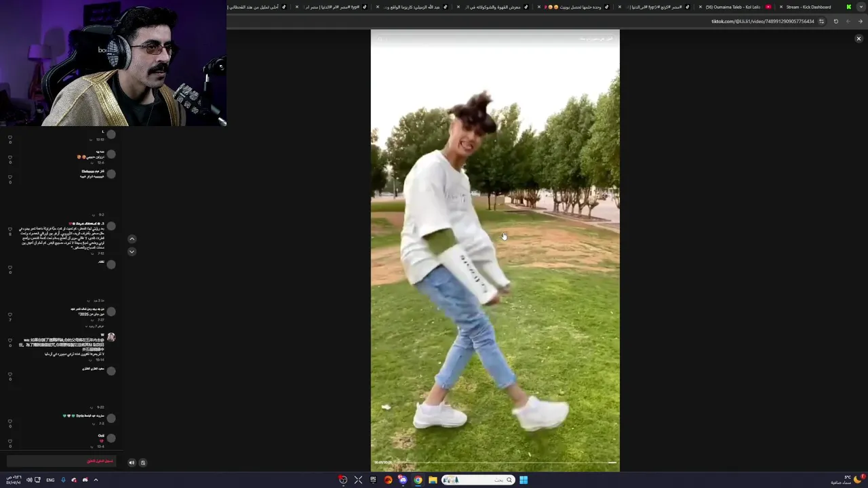The width and height of the screenshot is (868, 488).
Task: Like the comment mentioning 2025
Action: [10, 315]
